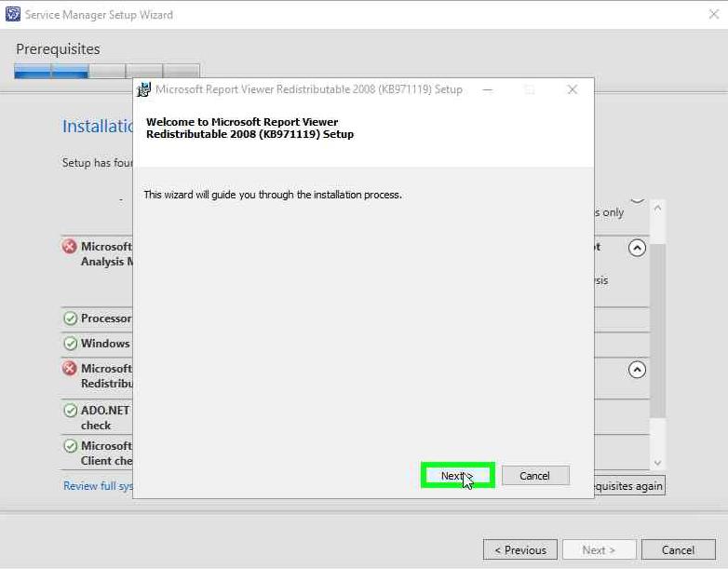Click red error icon beside Microsoft Redistributable

(x=70, y=369)
